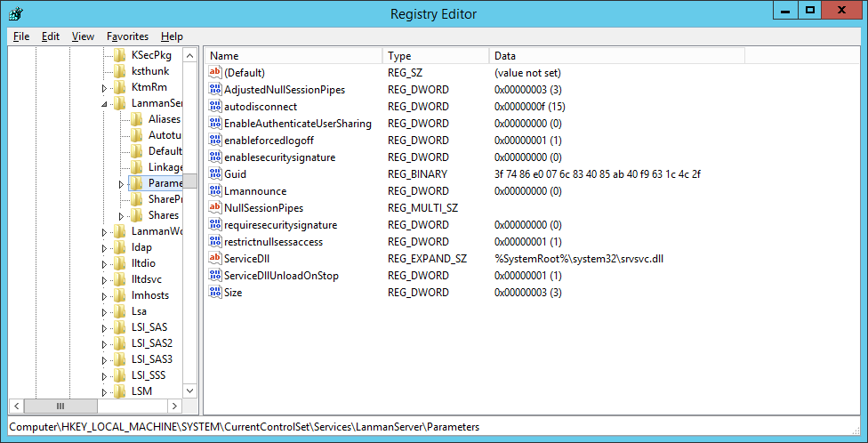The height and width of the screenshot is (443, 868).
Task: Click the Registry Editor app icon in title bar
Action: click(x=15, y=13)
